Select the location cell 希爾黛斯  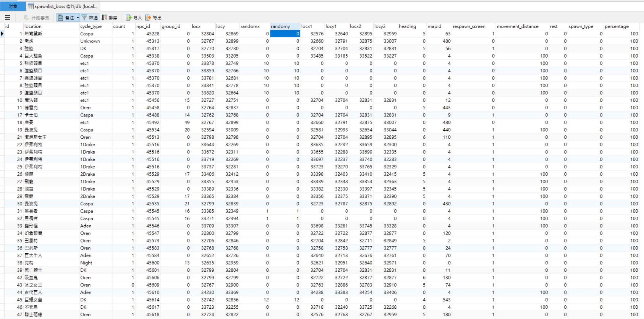point(51,34)
